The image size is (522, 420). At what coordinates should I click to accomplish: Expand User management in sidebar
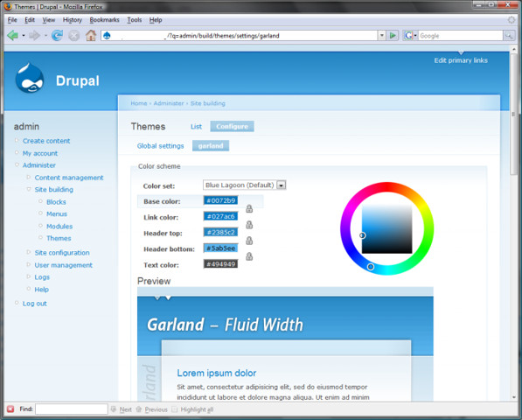(x=29, y=264)
